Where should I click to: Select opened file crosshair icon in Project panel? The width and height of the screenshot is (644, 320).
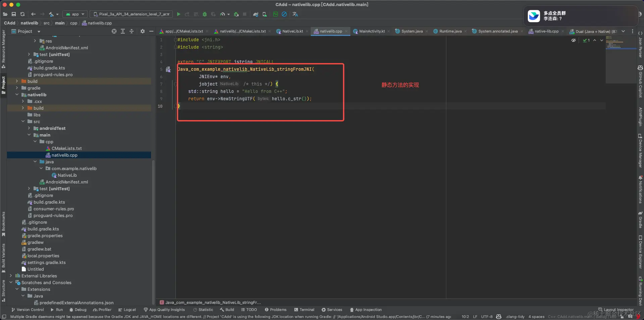(114, 31)
